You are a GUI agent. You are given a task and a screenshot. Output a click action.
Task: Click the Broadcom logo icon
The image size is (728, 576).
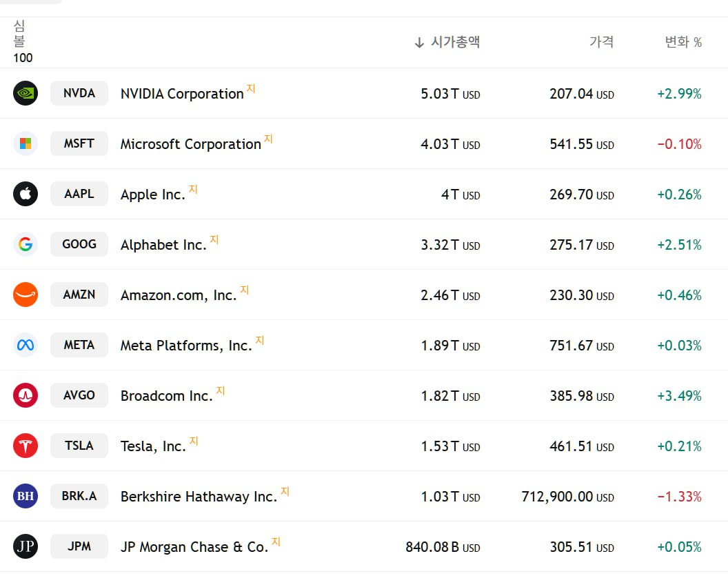(x=26, y=395)
